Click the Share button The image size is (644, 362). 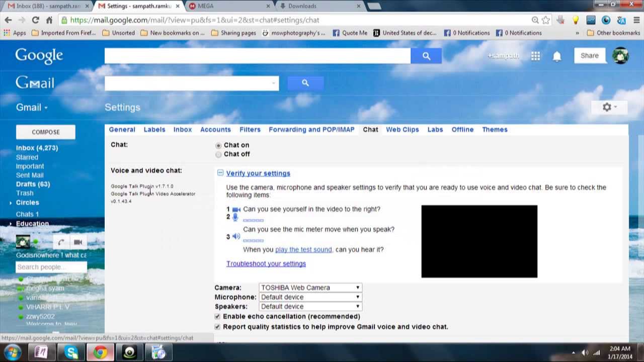coord(590,56)
